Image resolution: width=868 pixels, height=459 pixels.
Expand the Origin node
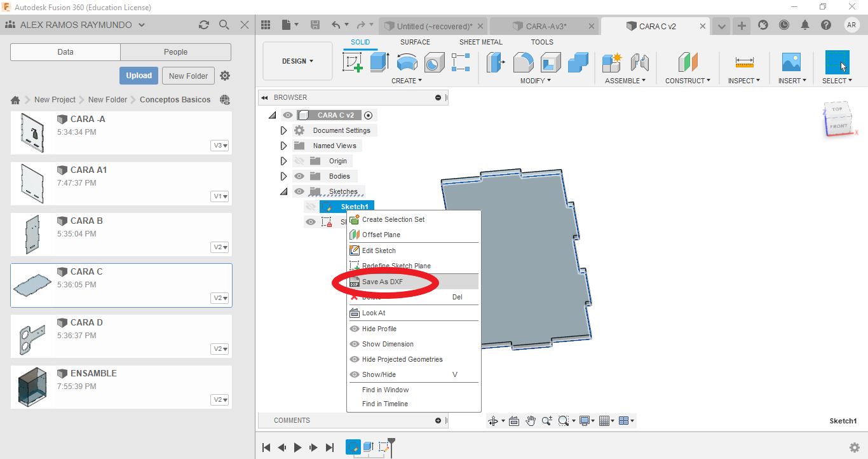[x=284, y=161]
